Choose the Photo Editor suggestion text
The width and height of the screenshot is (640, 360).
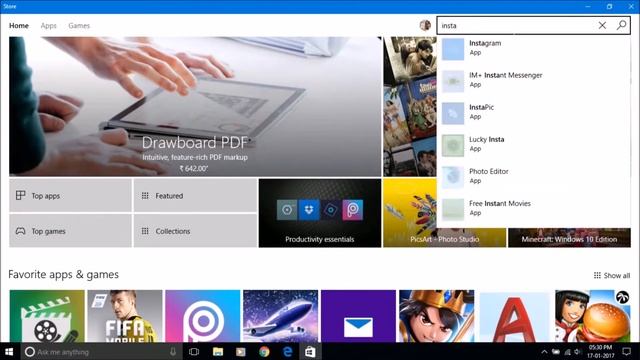tap(489, 171)
